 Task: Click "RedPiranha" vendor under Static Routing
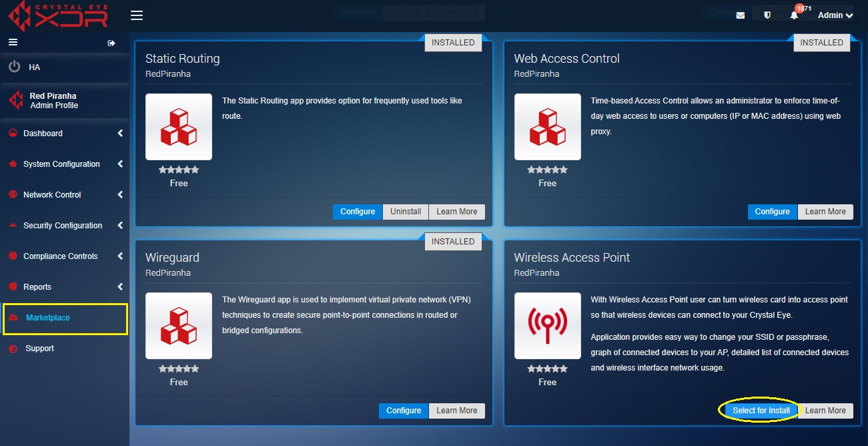[168, 74]
